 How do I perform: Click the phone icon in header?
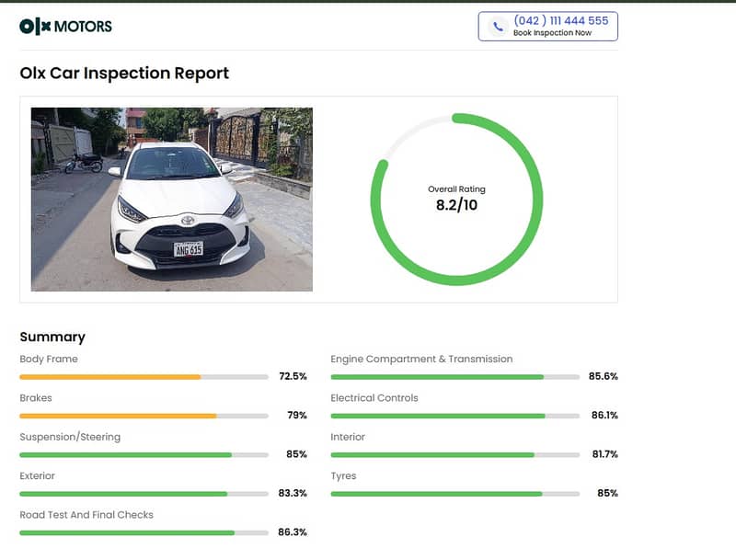point(498,27)
